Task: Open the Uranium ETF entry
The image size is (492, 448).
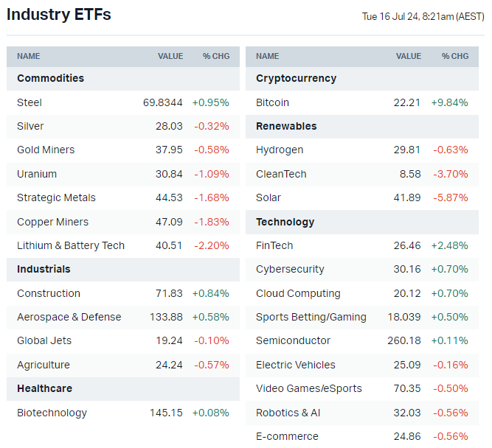Action: 37,174
